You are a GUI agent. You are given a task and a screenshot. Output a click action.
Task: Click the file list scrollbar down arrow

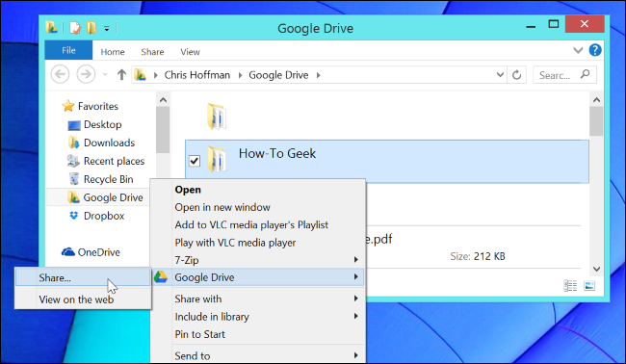(x=596, y=269)
